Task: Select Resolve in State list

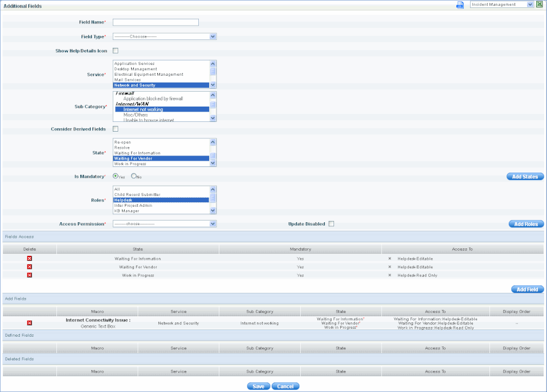Action: [x=161, y=148]
